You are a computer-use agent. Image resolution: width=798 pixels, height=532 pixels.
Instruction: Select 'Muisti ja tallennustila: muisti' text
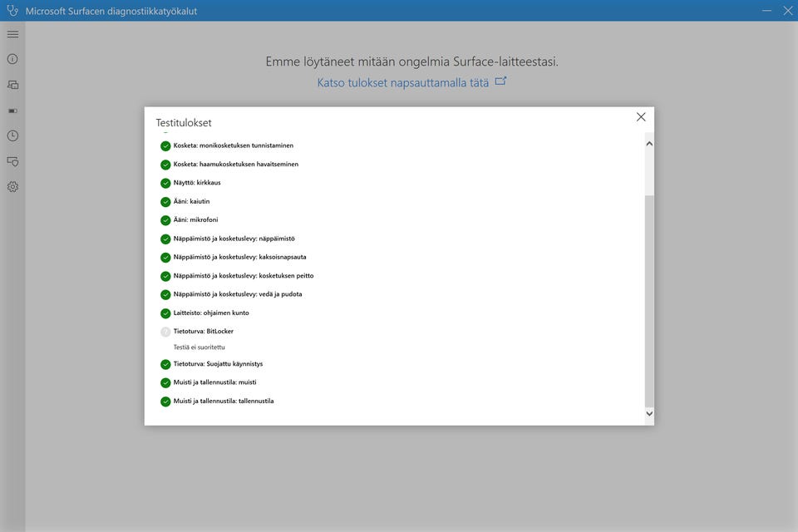click(x=214, y=382)
